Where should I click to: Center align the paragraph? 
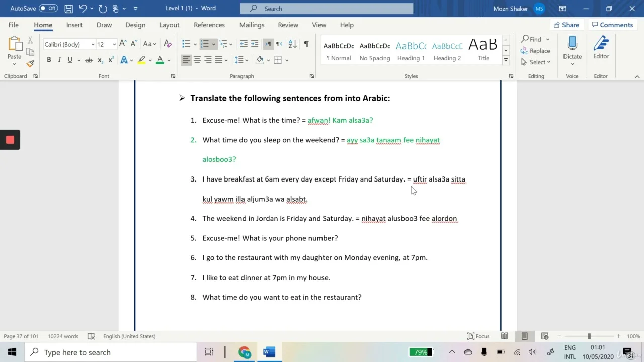[x=197, y=60]
